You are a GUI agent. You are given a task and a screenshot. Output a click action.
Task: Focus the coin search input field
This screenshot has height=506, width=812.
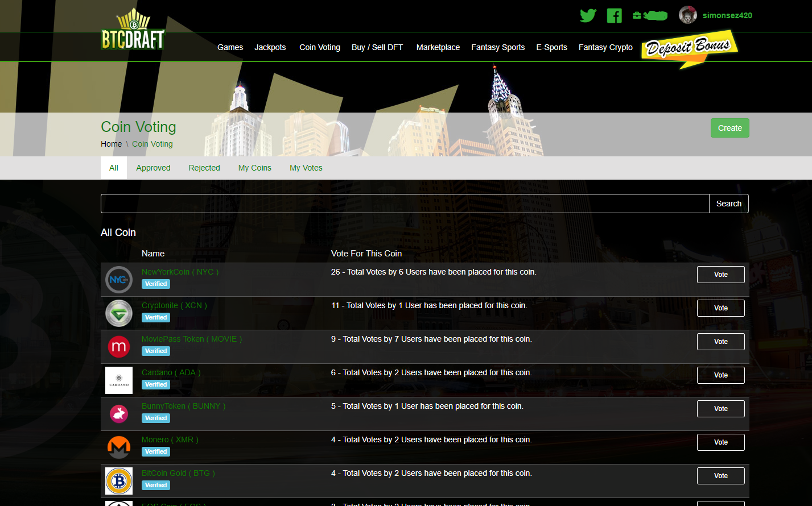tap(405, 204)
